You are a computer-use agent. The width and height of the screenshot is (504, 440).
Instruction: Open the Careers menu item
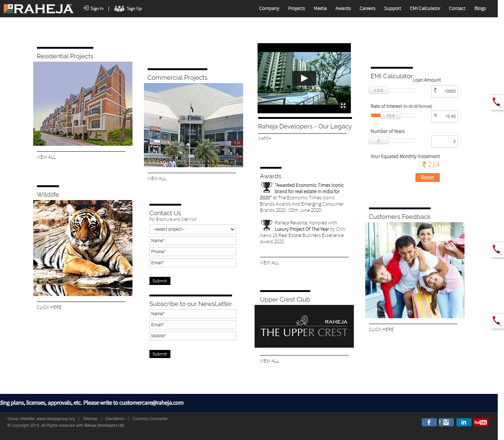click(x=367, y=8)
